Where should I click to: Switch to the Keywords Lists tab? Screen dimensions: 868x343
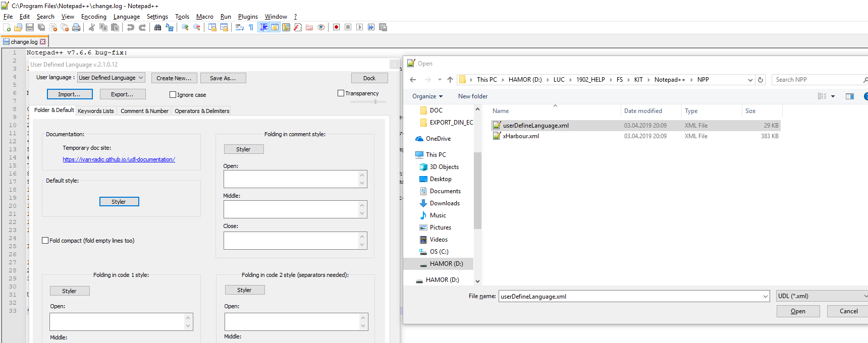click(x=96, y=111)
